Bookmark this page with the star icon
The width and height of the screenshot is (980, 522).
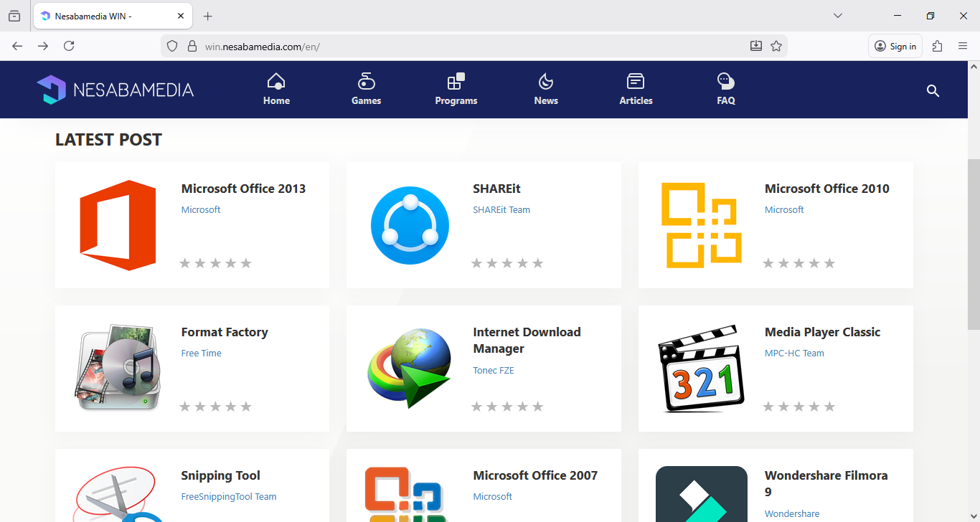(776, 46)
